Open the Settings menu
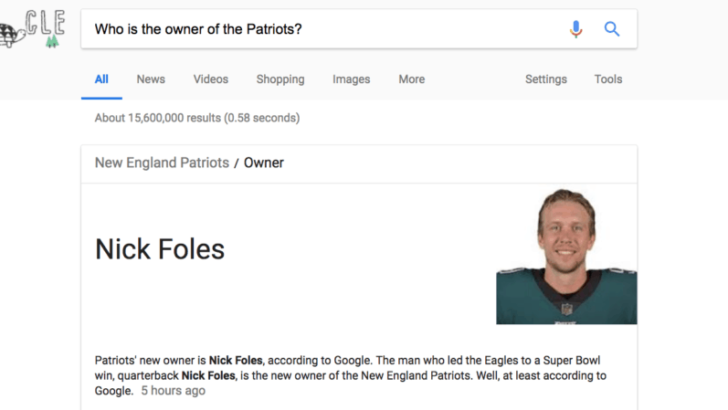Screen dimensions: 728x410 tap(546, 79)
